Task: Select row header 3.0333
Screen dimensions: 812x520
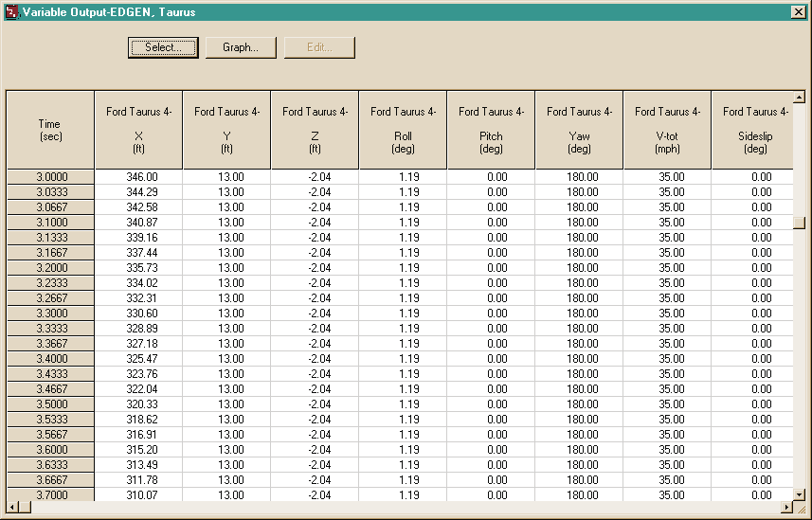Action: (x=50, y=192)
